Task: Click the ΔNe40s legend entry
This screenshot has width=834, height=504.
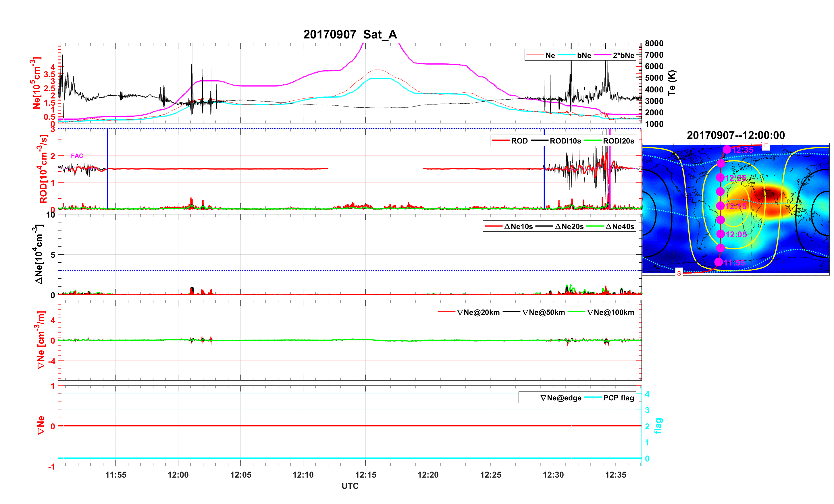Action: tap(619, 226)
